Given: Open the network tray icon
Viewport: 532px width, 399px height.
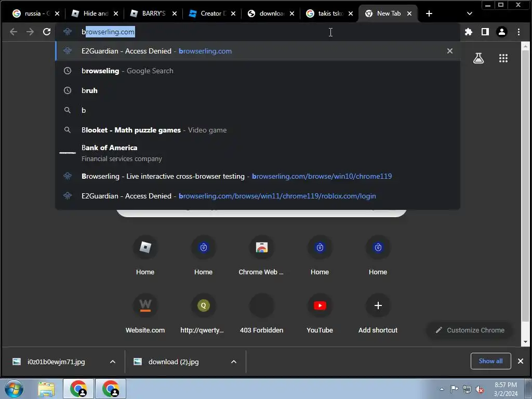Looking at the screenshot, I should (467, 389).
